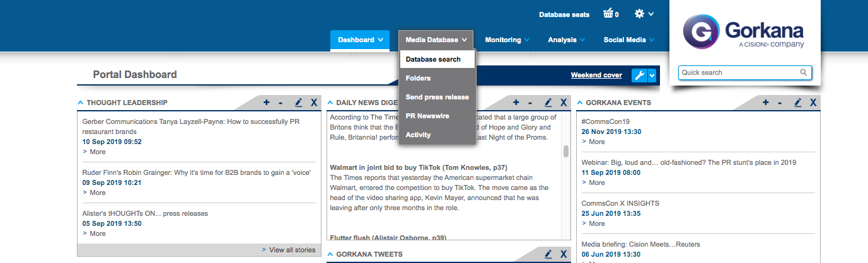Open the Social Media nav dropdown
Image resolution: width=868 pixels, height=263 pixels.
point(628,40)
